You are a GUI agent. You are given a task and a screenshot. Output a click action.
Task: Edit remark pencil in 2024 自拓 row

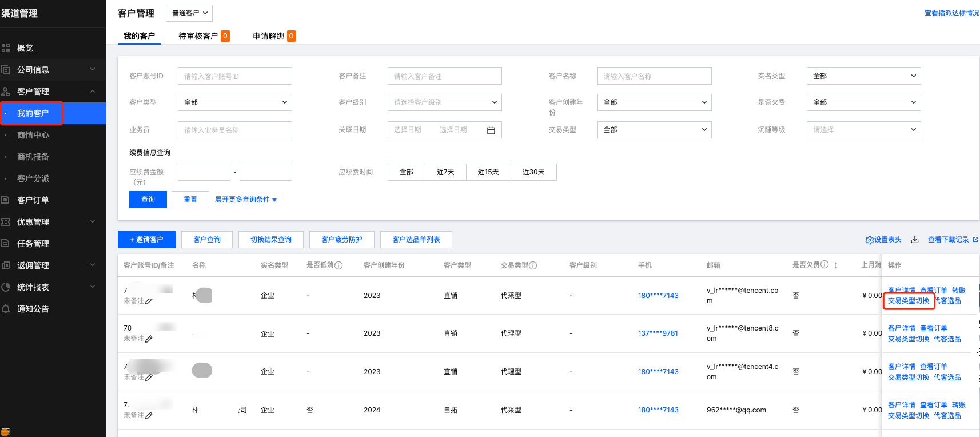149,416
